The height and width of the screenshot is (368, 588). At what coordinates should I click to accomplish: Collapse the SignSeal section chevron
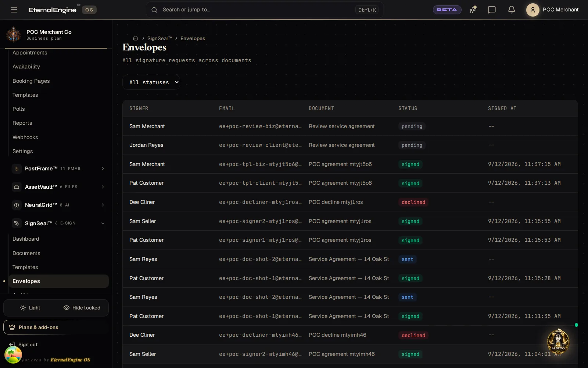(x=103, y=223)
